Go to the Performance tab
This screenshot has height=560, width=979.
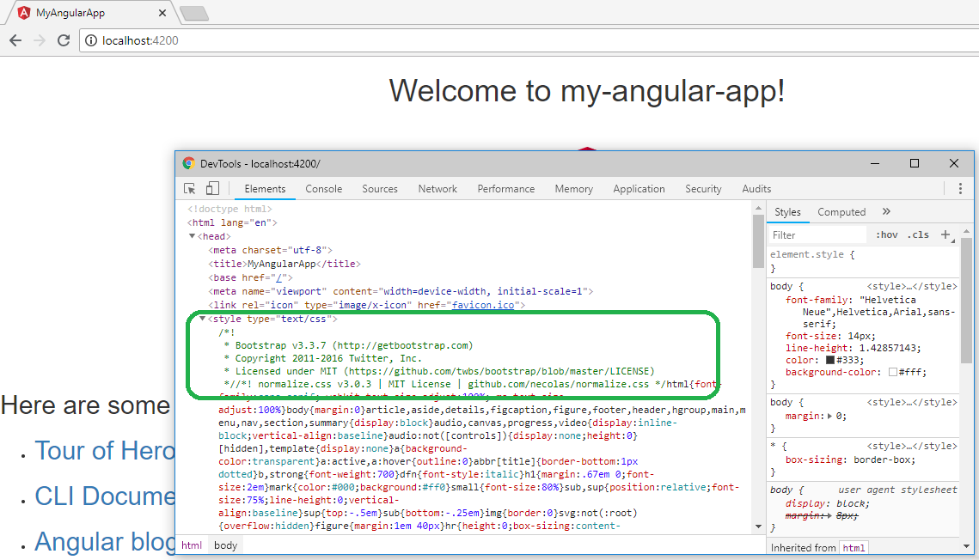pyautogui.click(x=505, y=188)
